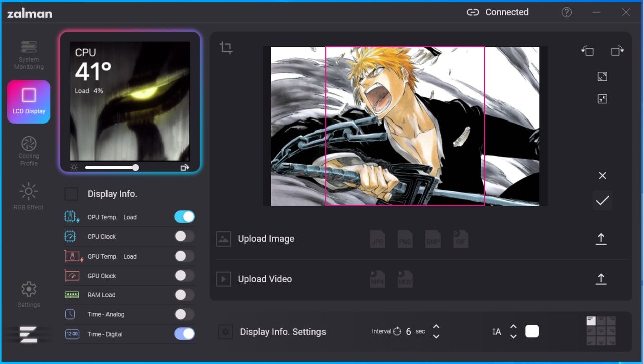Click the zalman logo text

tap(29, 13)
